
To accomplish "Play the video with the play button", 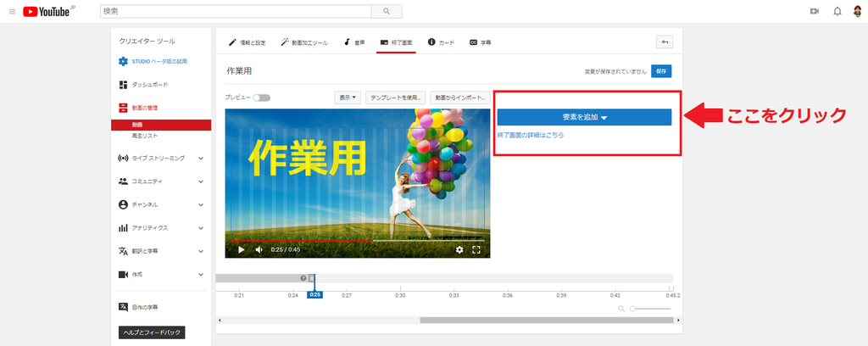I will point(241,249).
